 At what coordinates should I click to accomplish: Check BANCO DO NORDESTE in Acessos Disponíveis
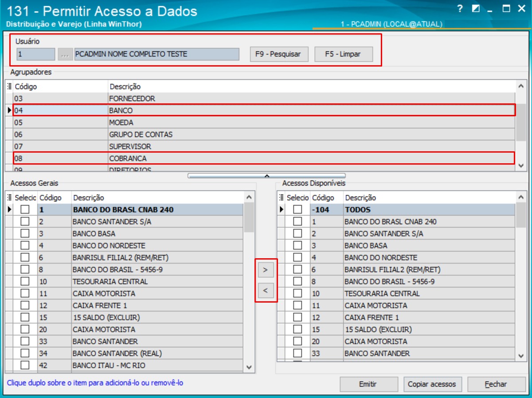click(x=297, y=257)
